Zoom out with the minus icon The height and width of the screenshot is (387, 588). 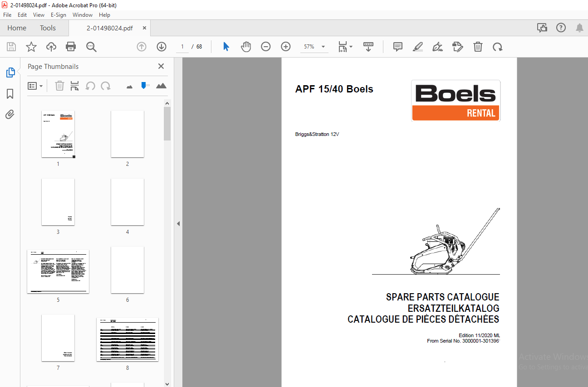coord(266,47)
